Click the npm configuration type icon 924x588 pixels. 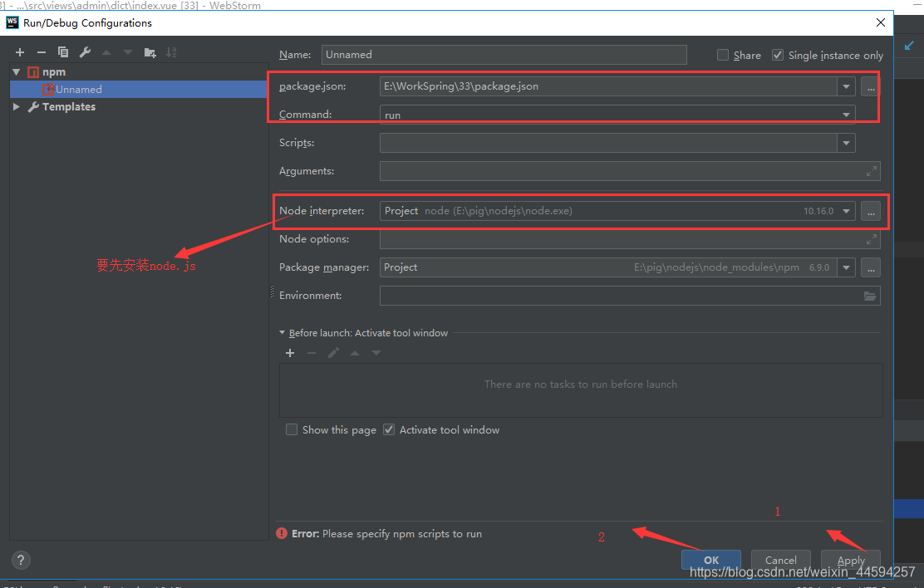tap(33, 72)
